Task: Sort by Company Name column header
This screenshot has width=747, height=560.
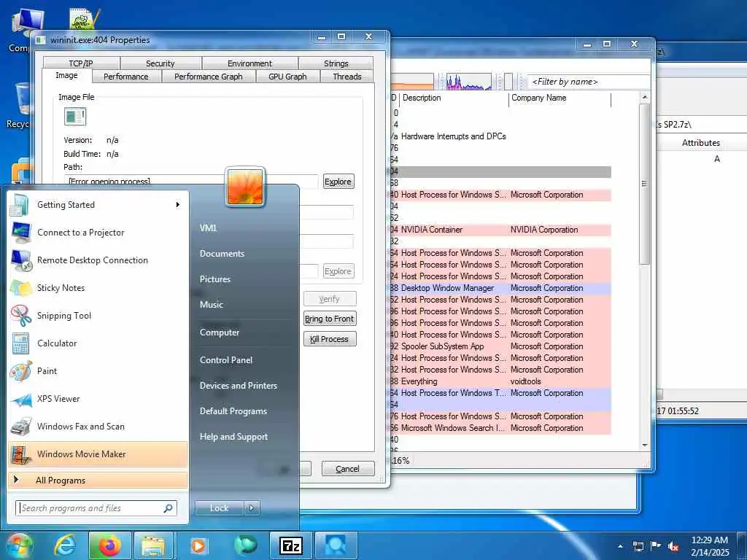Action: point(560,98)
